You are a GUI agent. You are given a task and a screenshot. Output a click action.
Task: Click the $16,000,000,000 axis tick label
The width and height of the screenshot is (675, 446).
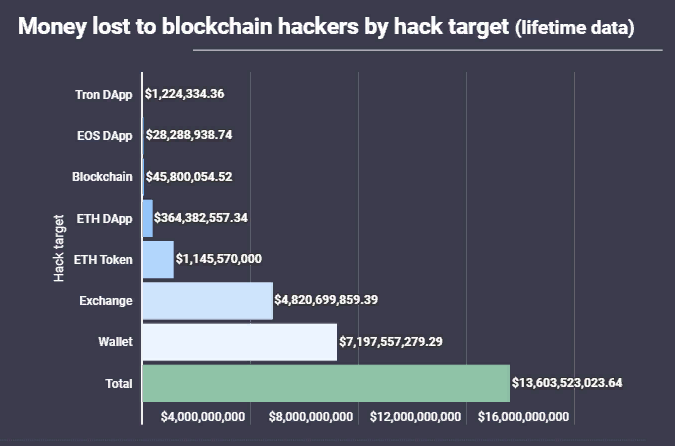524,417
